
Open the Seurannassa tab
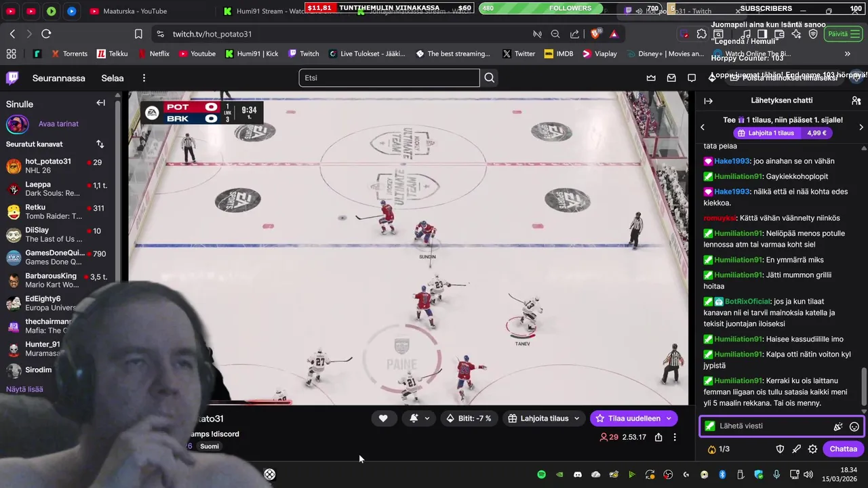pyautogui.click(x=59, y=78)
